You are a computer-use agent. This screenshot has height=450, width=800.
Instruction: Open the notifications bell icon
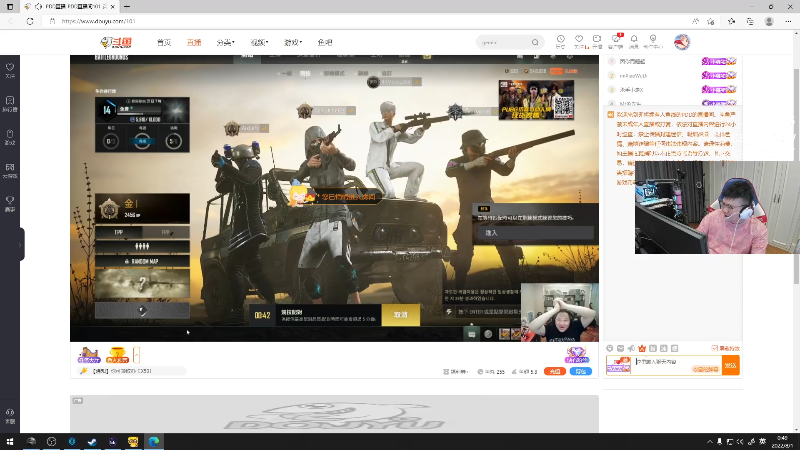(x=634, y=41)
